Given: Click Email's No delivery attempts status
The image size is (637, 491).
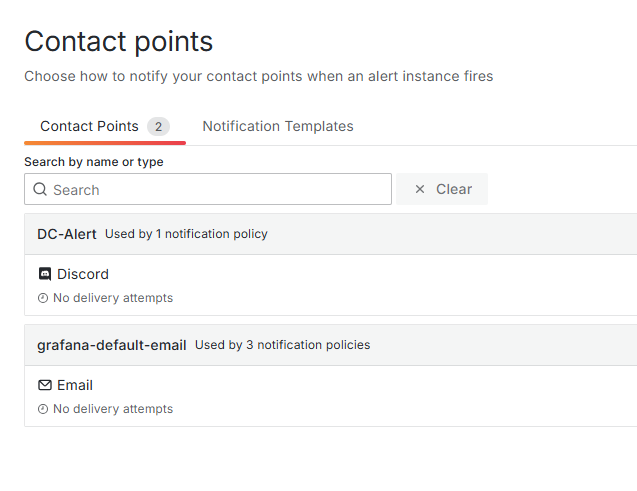Looking at the screenshot, I should coord(113,409).
